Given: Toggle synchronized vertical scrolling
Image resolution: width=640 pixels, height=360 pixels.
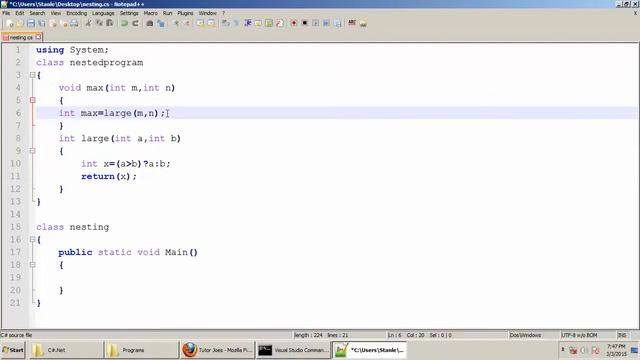Looking at the screenshot, I should tap(200, 23).
